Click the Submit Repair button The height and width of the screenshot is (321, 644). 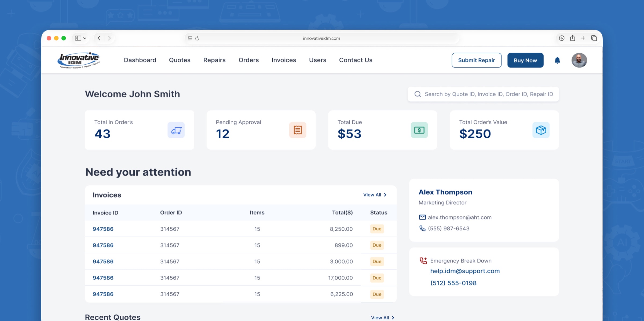pos(476,60)
